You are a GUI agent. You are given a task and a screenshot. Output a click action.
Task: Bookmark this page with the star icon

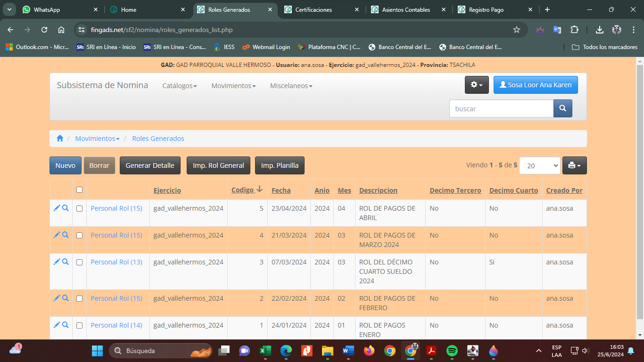(517, 30)
